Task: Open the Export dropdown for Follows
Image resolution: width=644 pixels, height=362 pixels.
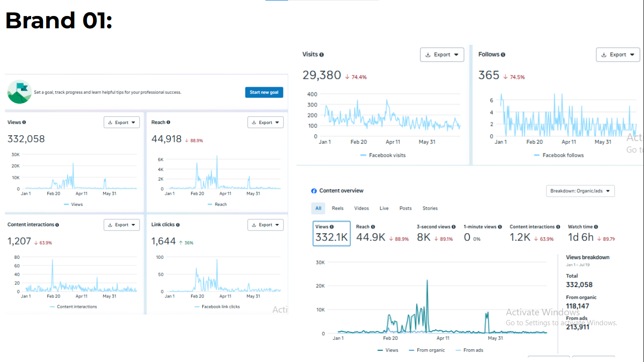Action: coord(618,55)
